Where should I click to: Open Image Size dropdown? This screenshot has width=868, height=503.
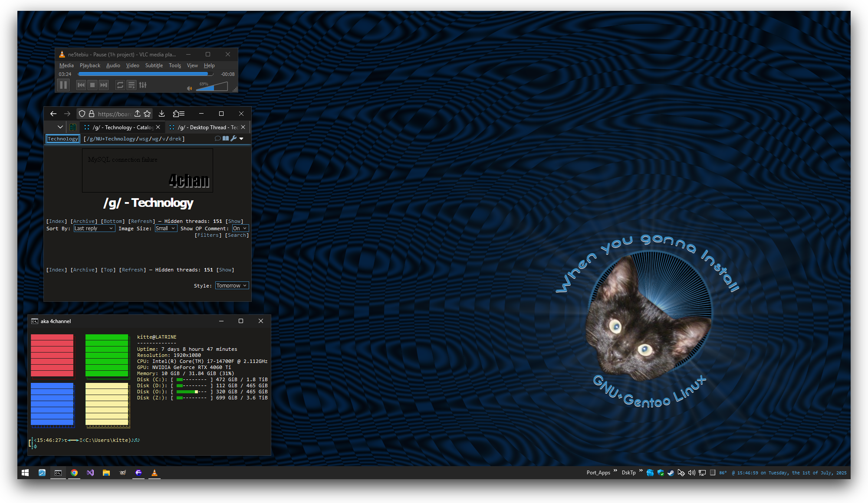point(166,229)
